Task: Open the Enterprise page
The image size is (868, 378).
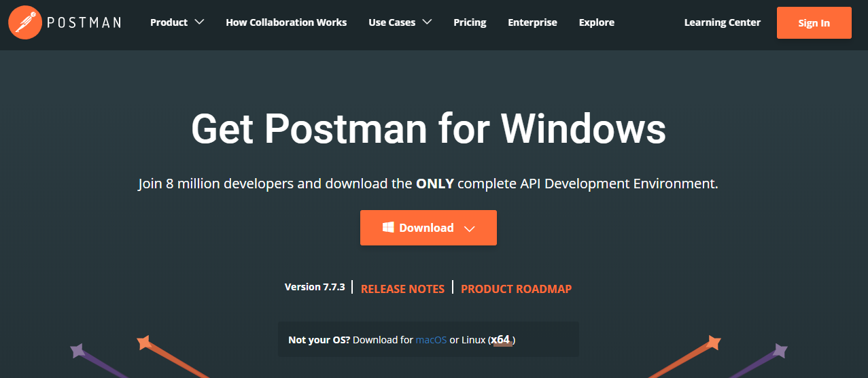Action: coord(532,22)
